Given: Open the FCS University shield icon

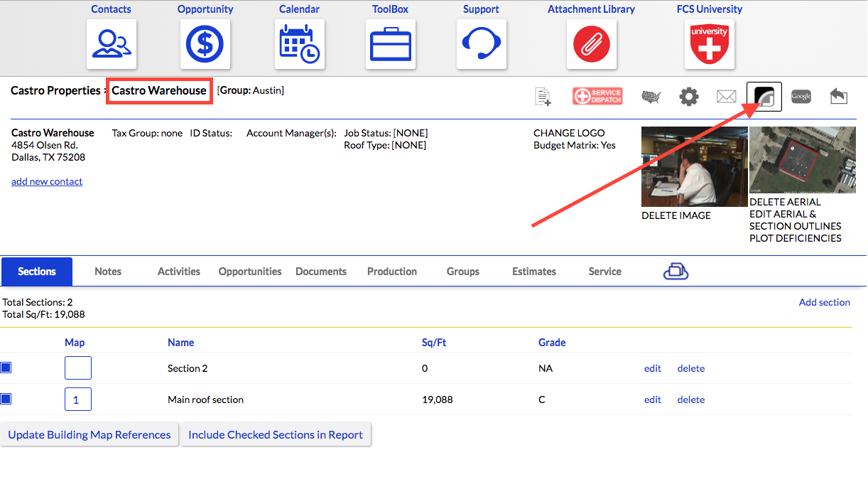Looking at the screenshot, I should 710,44.
